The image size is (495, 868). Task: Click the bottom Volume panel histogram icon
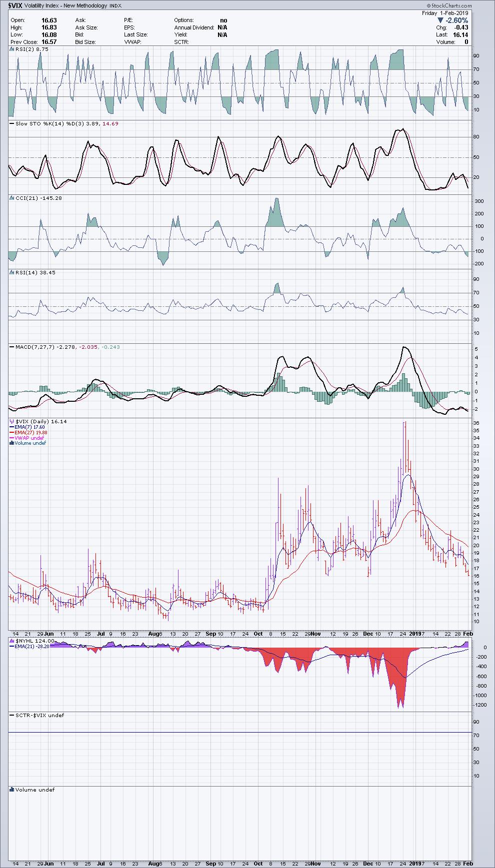pyautogui.click(x=12, y=790)
